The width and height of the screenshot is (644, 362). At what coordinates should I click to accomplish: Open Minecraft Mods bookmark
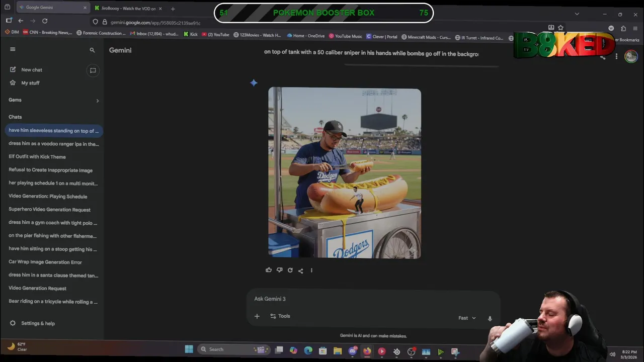(426, 37)
